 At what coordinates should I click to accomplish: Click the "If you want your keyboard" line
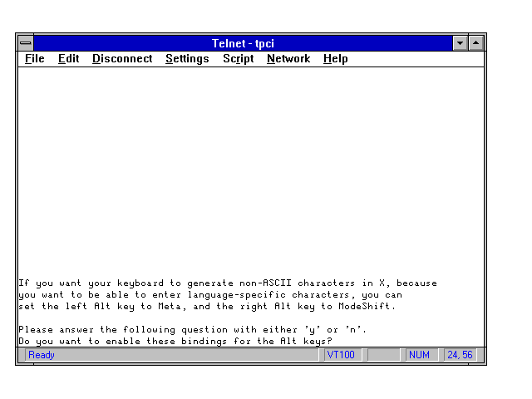click(x=226, y=283)
